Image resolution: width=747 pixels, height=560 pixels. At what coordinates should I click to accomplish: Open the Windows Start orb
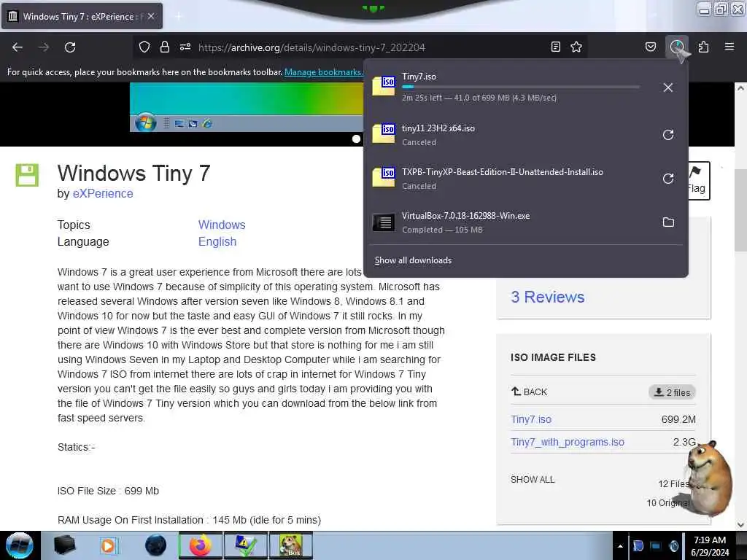pyautogui.click(x=20, y=545)
